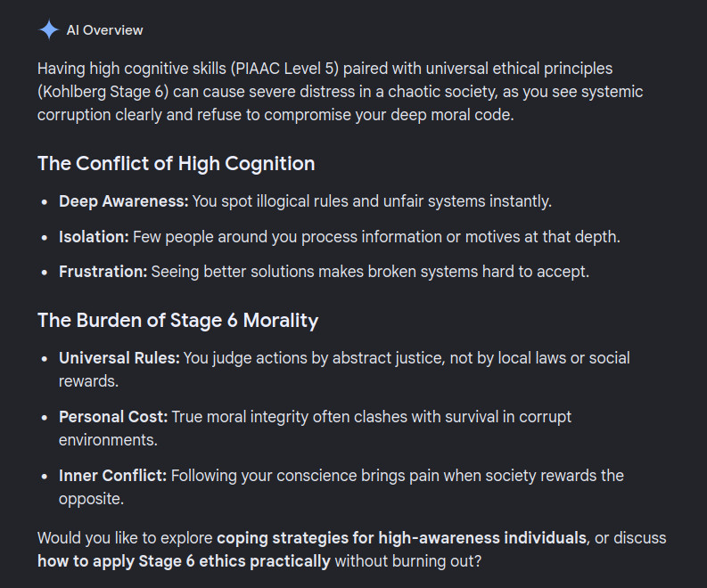This screenshot has height=588, width=707.
Task: Click the "The Conflict of High Cognition" heading
Action: pyautogui.click(x=177, y=164)
